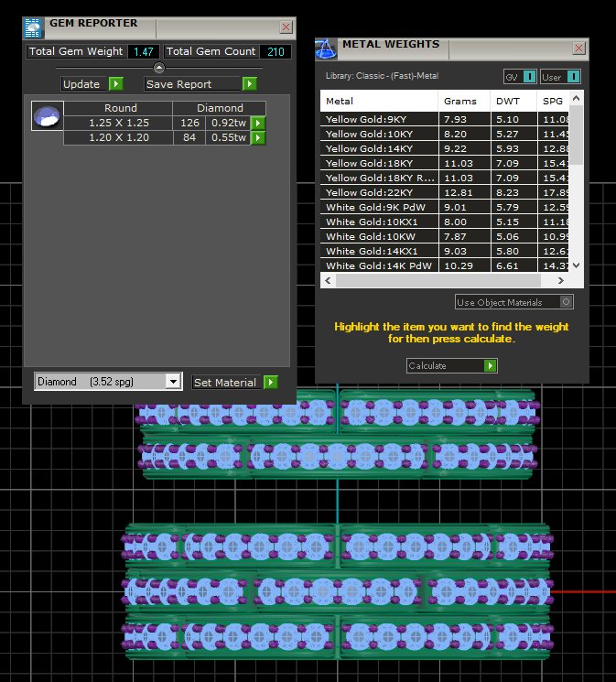This screenshot has height=682, width=616.
Task: Click the 7.93 grams value for 9KY
Action: (x=464, y=119)
